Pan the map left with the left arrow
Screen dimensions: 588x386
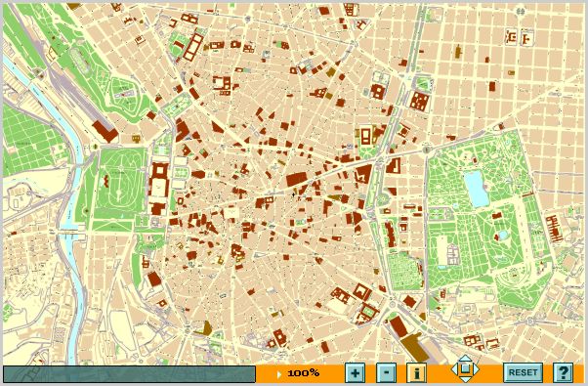click(x=455, y=369)
